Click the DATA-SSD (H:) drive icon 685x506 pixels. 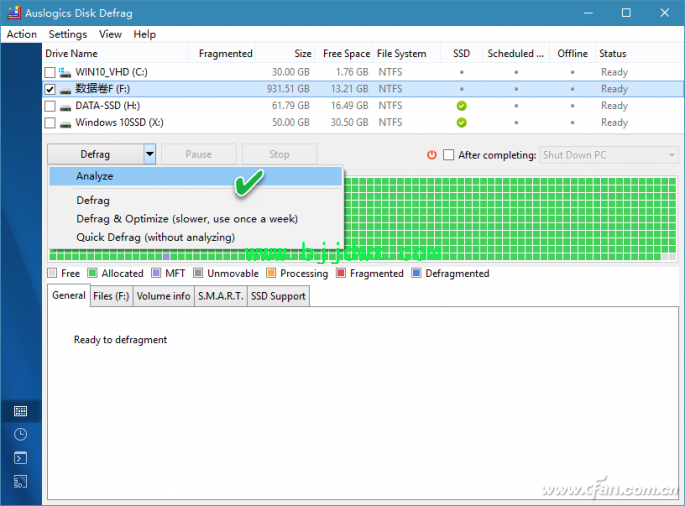[65, 107]
